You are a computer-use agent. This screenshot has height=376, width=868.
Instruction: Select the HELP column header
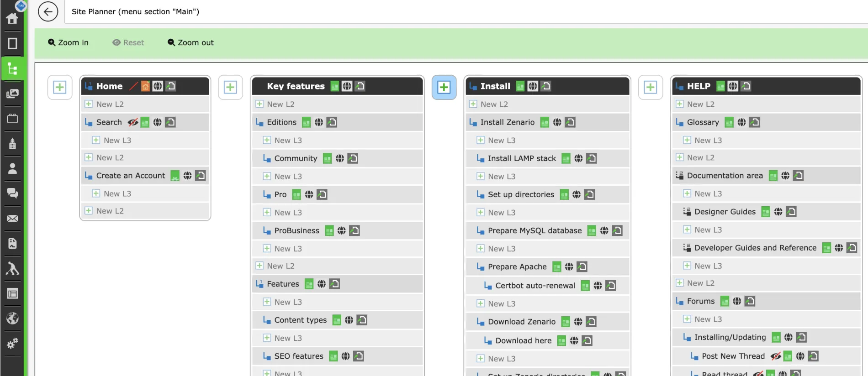pyautogui.click(x=767, y=86)
